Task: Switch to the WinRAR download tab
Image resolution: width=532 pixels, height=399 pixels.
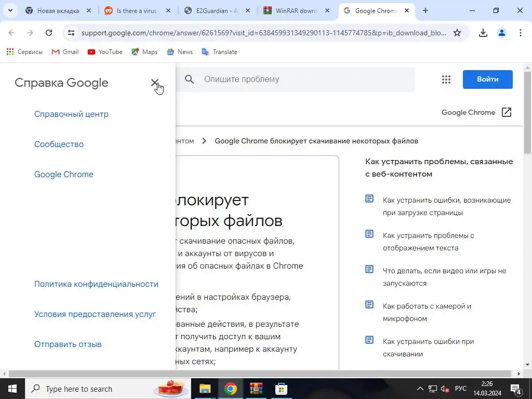Action: 296,11
